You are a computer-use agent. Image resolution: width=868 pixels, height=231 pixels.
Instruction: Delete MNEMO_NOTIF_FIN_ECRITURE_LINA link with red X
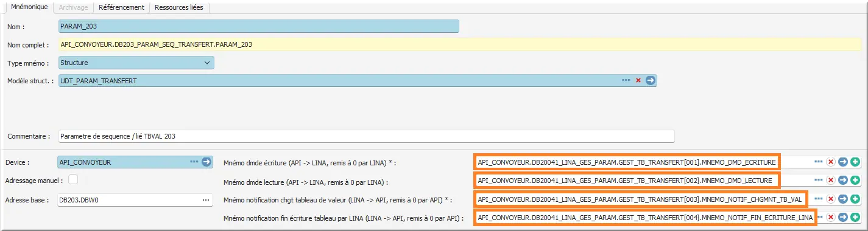pos(831,217)
